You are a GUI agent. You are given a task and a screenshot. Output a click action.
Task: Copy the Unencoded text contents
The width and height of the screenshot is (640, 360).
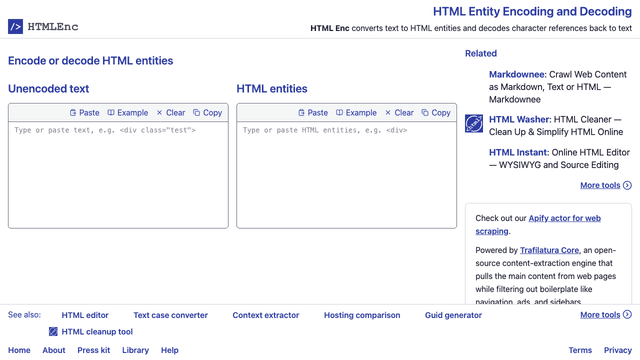coord(212,113)
